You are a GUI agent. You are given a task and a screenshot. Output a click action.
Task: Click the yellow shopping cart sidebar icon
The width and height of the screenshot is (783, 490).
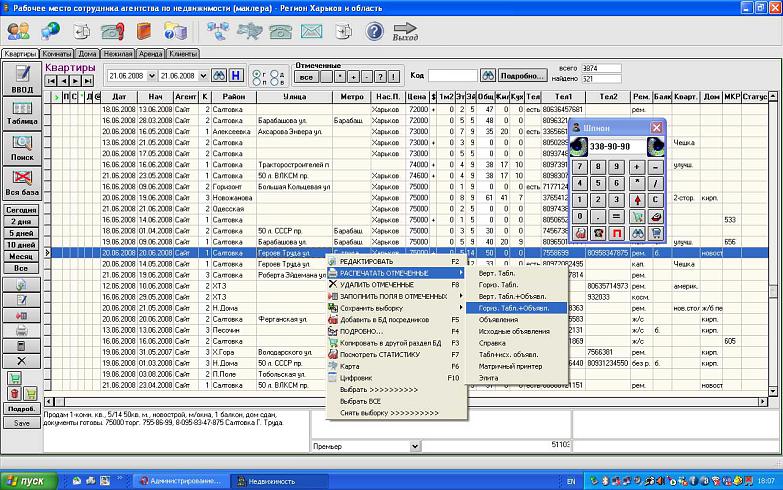click(31, 394)
